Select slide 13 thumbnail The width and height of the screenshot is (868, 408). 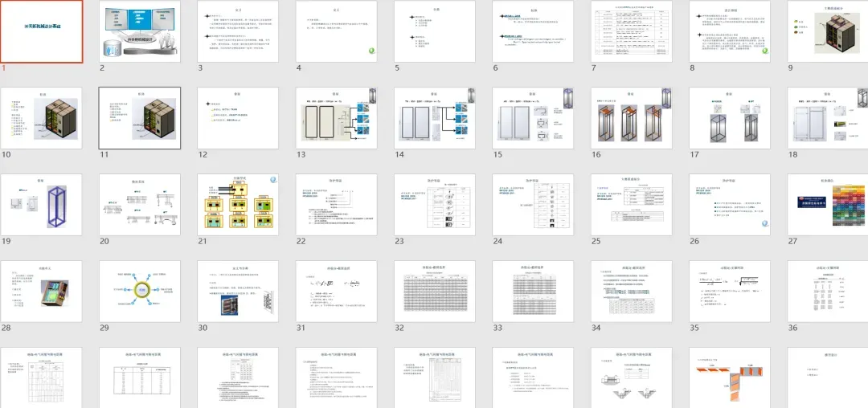pos(337,118)
